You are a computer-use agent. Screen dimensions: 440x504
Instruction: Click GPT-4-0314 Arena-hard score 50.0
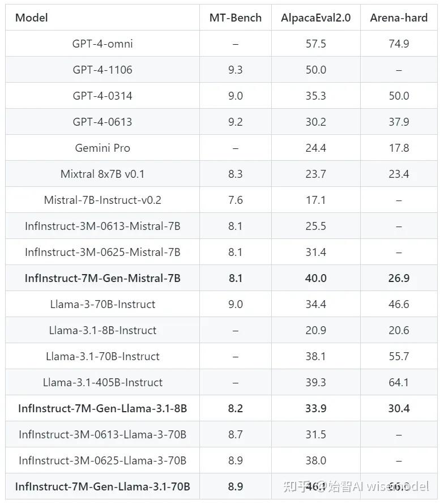(x=399, y=96)
